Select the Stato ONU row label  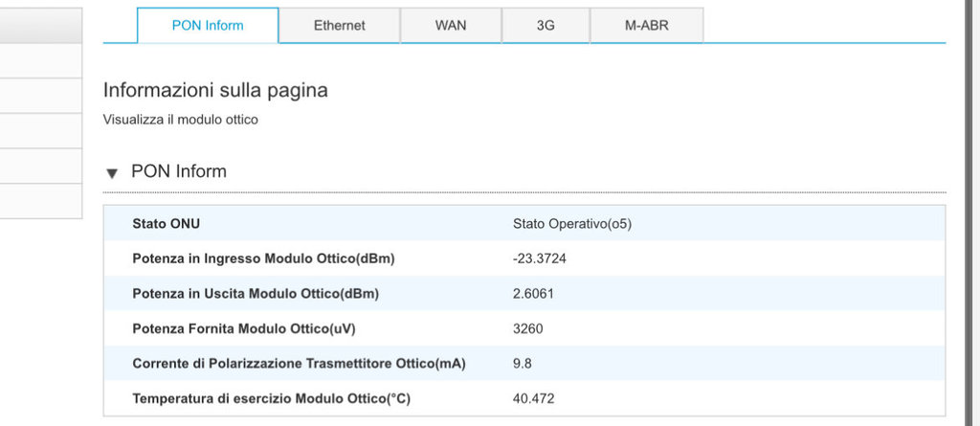coord(167,224)
